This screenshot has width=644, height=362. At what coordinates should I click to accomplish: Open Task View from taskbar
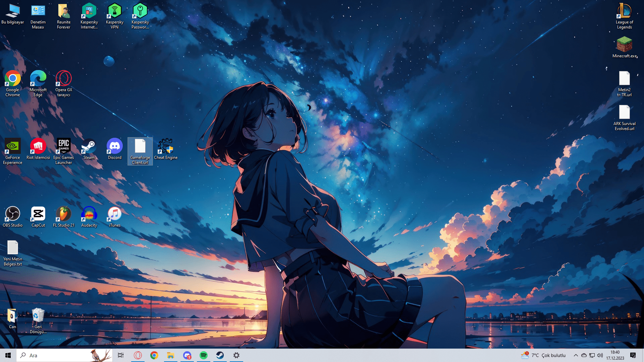point(121,355)
